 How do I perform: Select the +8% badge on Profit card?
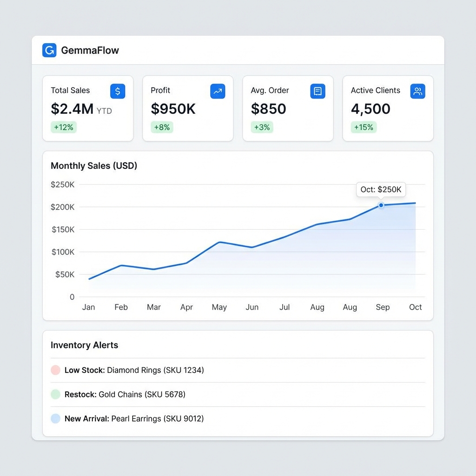pyautogui.click(x=162, y=127)
